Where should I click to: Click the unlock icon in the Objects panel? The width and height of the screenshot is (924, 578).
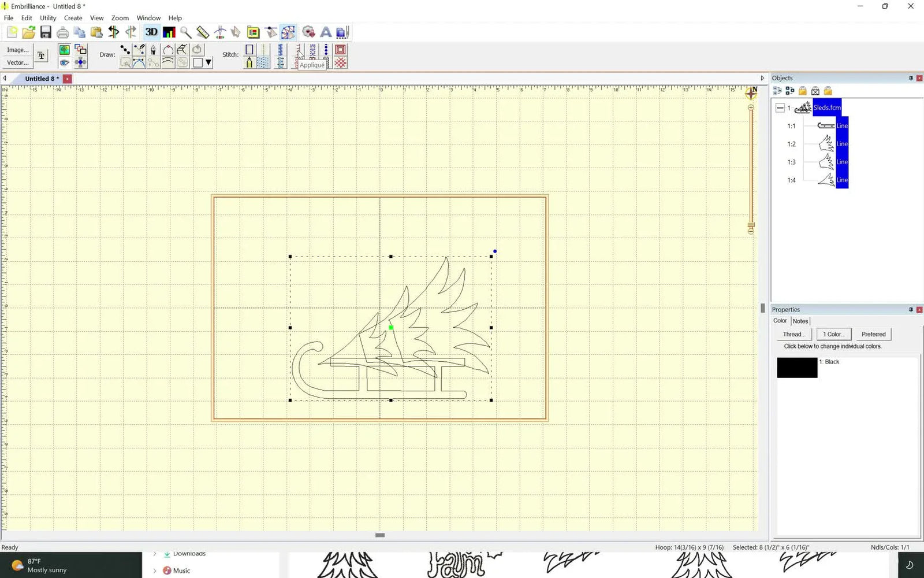point(828,91)
